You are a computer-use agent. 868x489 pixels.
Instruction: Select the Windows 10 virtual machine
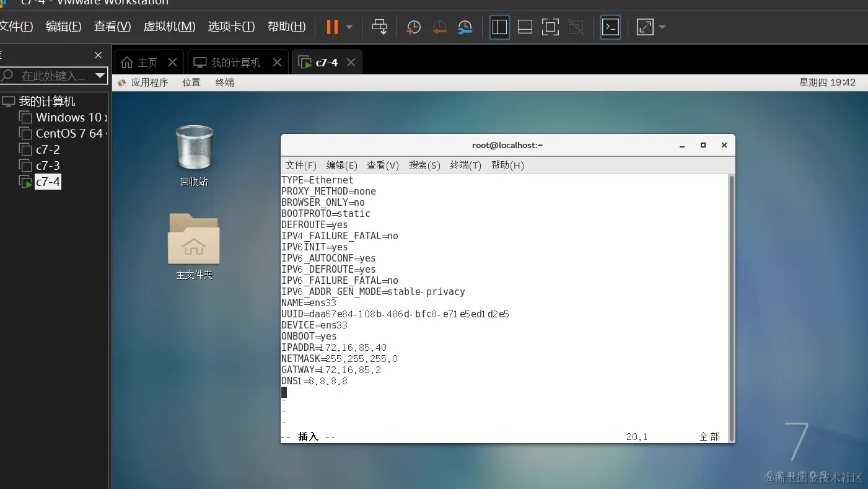64,117
